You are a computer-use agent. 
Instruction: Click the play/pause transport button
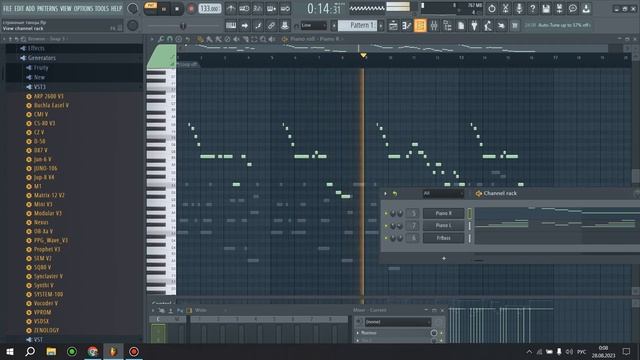[164, 9]
